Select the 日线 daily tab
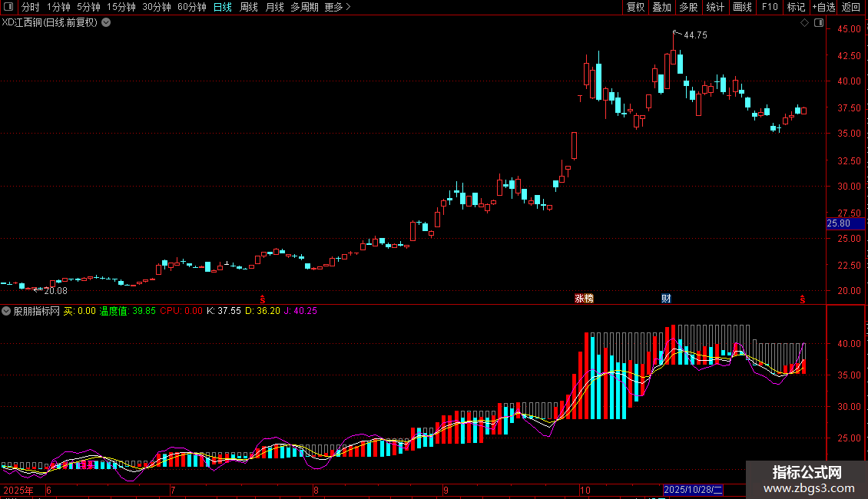This screenshot has width=868, height=499. tap(223, 7)
